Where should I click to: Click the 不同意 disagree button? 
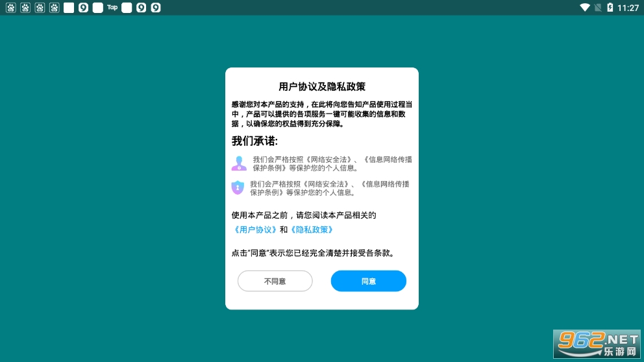[x=275, y=281]
